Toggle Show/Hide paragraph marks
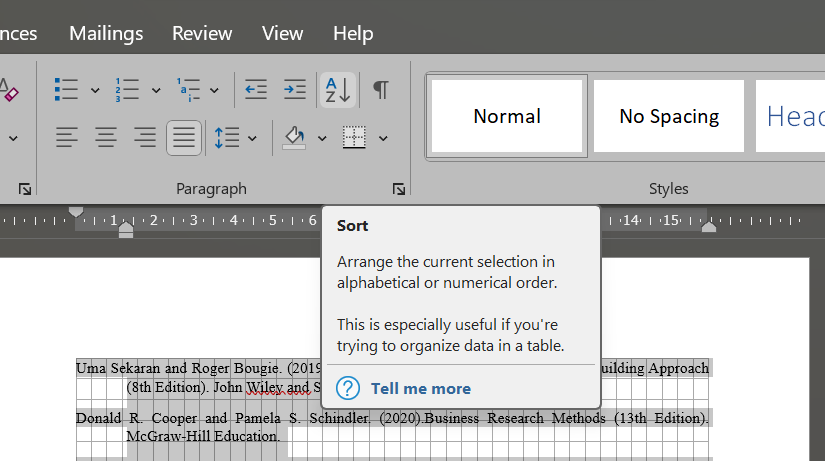Image resolution: width=825 pixels, height=461 pixels. click(x=381, y=89)
